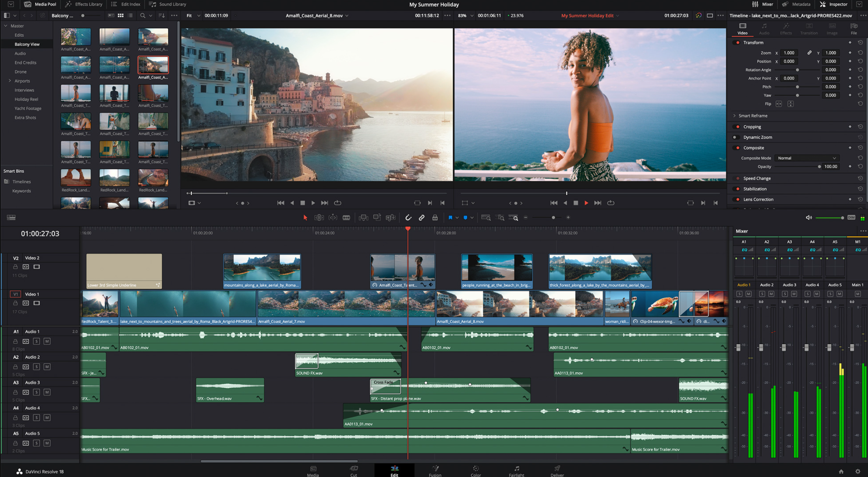This screenshot has width=868, height=477.
Task: Select the Razor/Cut tool in toolbar
Action: point(346,217)
